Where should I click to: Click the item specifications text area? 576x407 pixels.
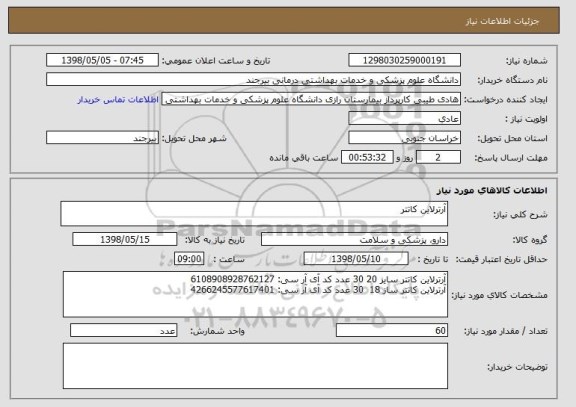click(255, 294)
